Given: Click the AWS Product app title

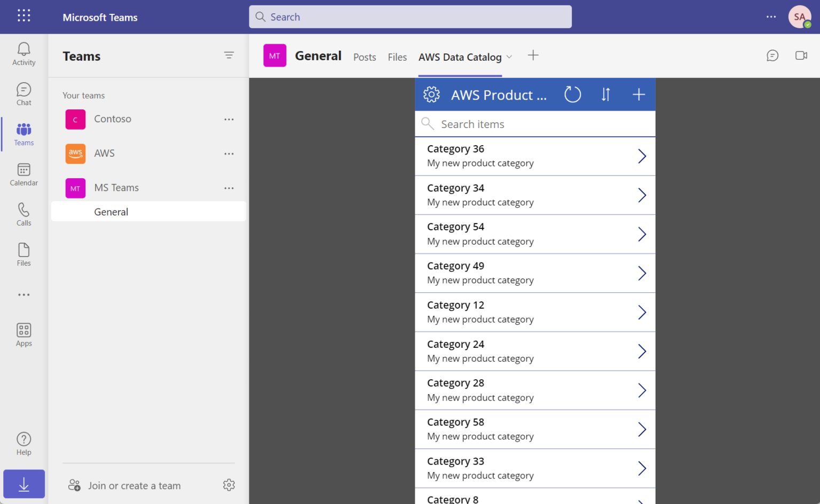Looking at the screenshot, I should pyautogui.click(x=499, y=95).
